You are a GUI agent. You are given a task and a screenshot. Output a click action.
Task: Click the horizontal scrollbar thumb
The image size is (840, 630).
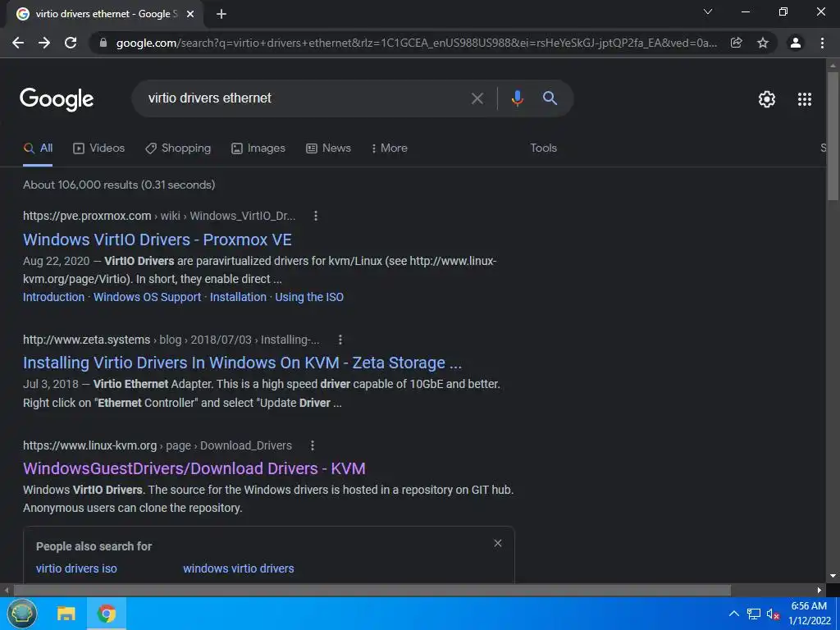coord(372,591)
